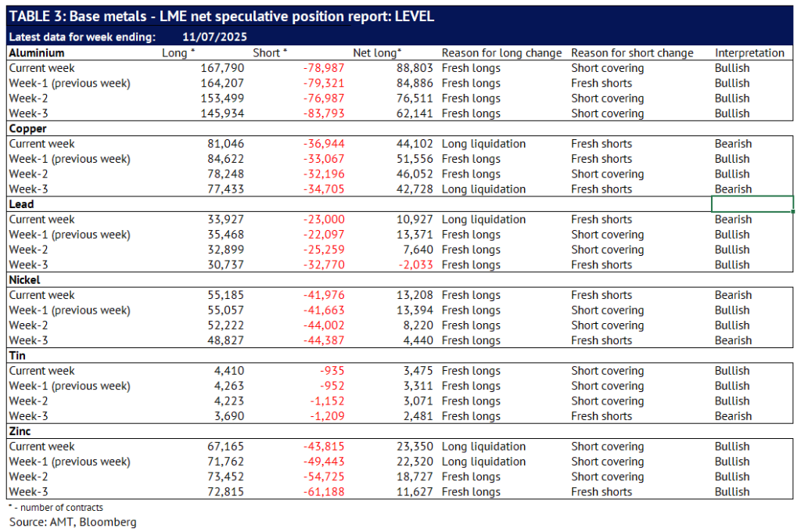Click Nickel Week-2 short value -44,002
801x532 pixels.
pos(324,325)
